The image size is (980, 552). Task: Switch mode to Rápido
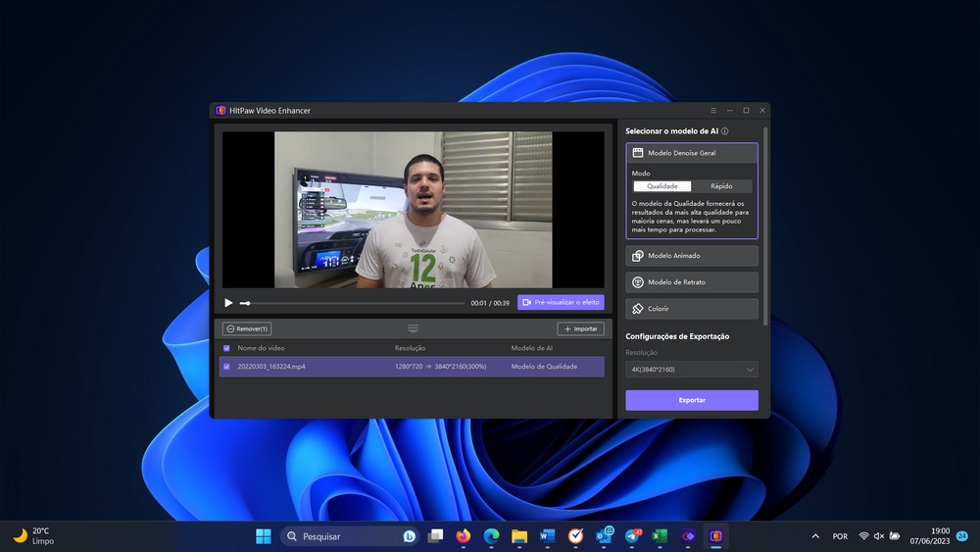click(x=721, y=186)
